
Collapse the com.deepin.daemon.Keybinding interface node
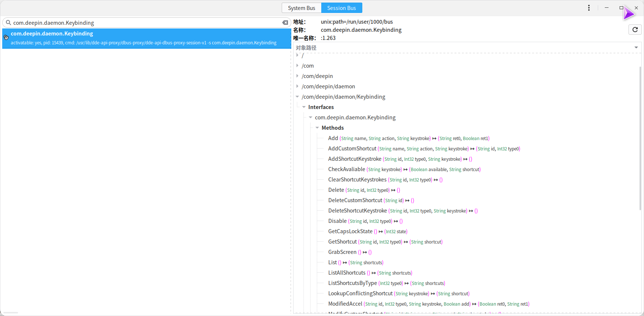311,117
